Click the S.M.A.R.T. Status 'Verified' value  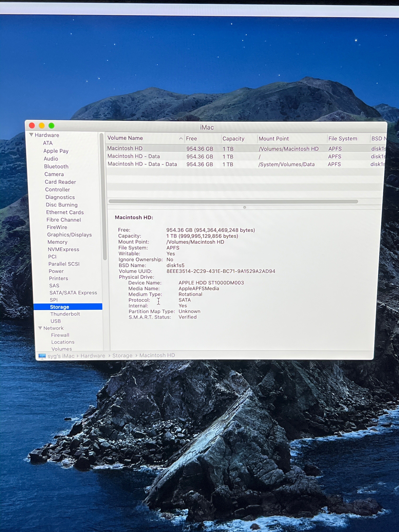click(x=188, y=317)
